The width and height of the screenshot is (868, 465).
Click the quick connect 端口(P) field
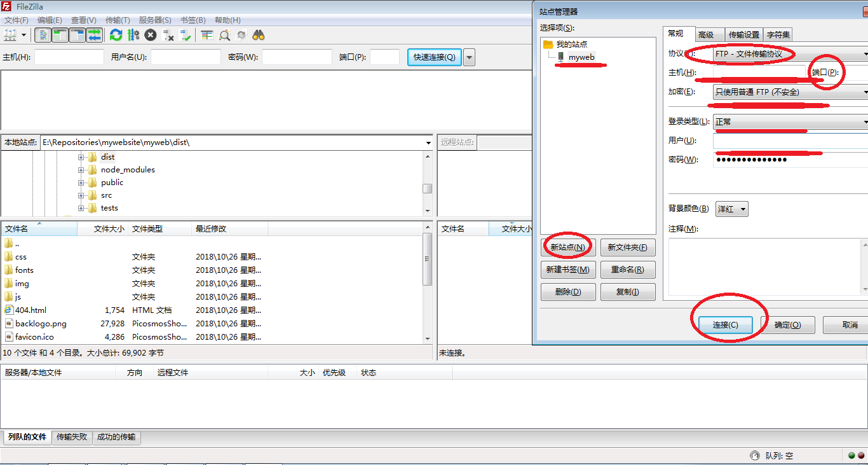(385, 57)
